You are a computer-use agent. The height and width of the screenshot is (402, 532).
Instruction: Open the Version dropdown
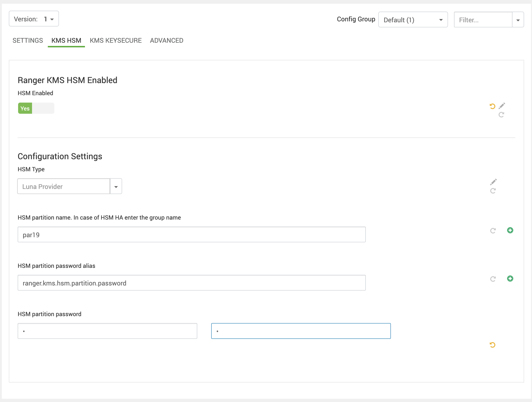click(34, 19)
